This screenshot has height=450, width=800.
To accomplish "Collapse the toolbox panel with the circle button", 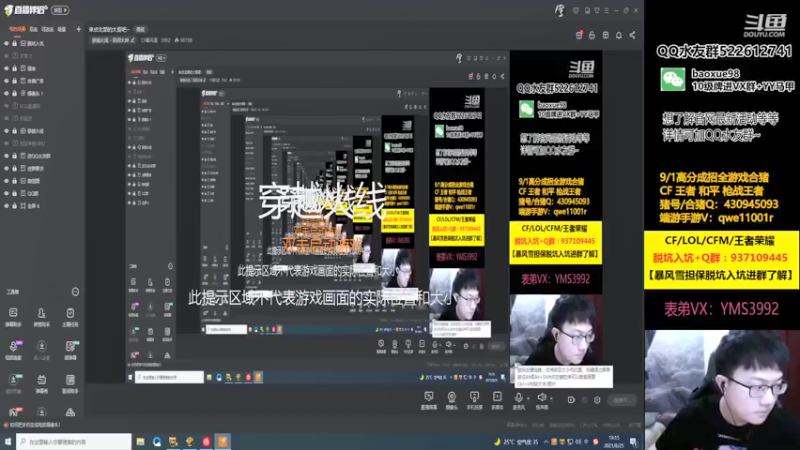I will coord(75,292).
